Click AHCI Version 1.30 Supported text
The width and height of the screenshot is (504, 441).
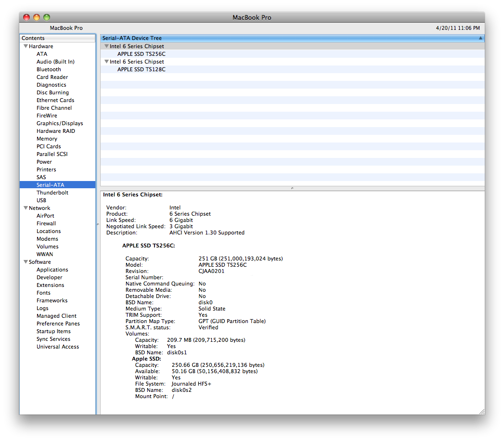coord(207,233)
